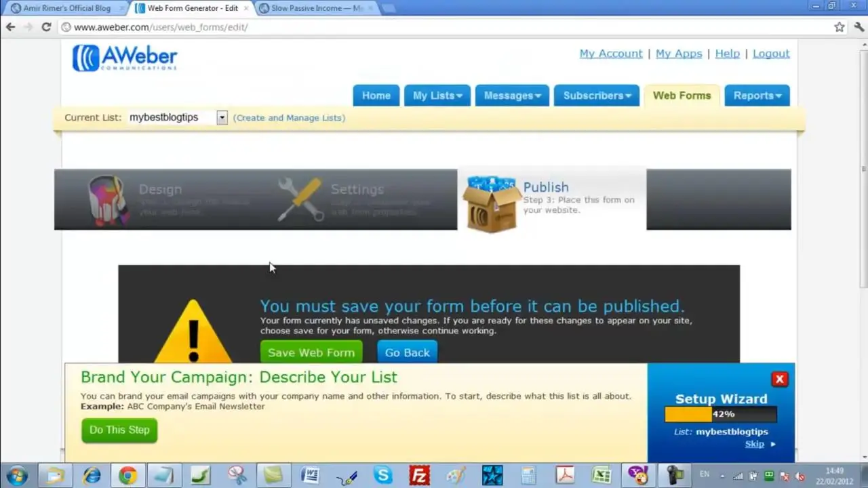This screenshot has width=868, height=488.
Task: Open the My Account link
Action: click(x=610, y=54)
